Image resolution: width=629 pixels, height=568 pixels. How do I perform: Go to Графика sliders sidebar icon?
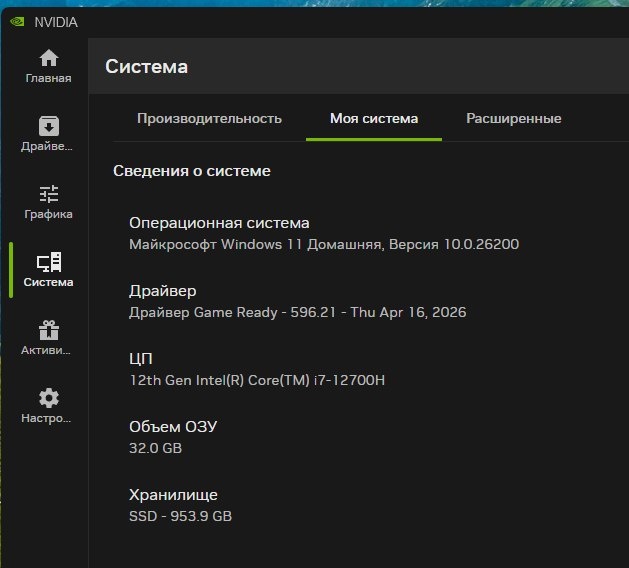coord(49,194)
